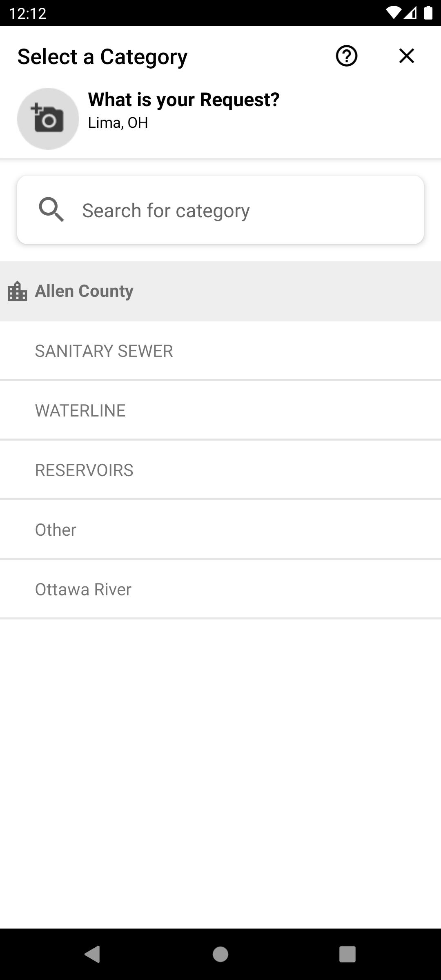Open the help question mark icon
This screenshot has width=441, height=980.
coord(346,56)
